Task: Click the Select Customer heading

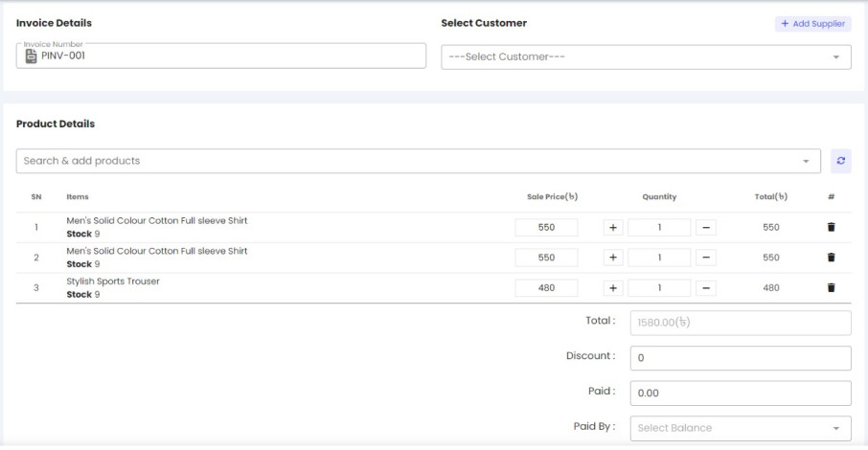Action: tap(484, 23)
